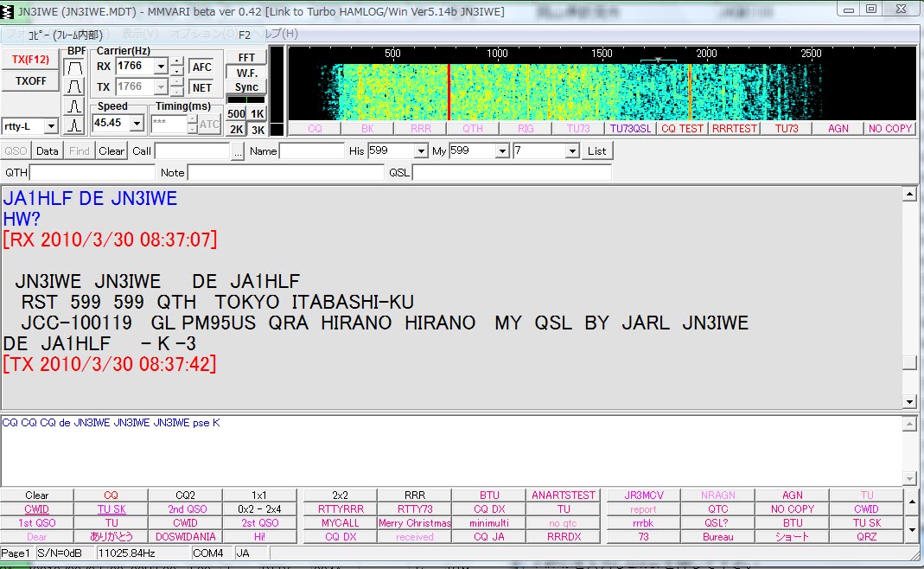Click the transmit pane scrollbar down arrow
Viewport: 924px width, 569px height.
pos(909,479)
